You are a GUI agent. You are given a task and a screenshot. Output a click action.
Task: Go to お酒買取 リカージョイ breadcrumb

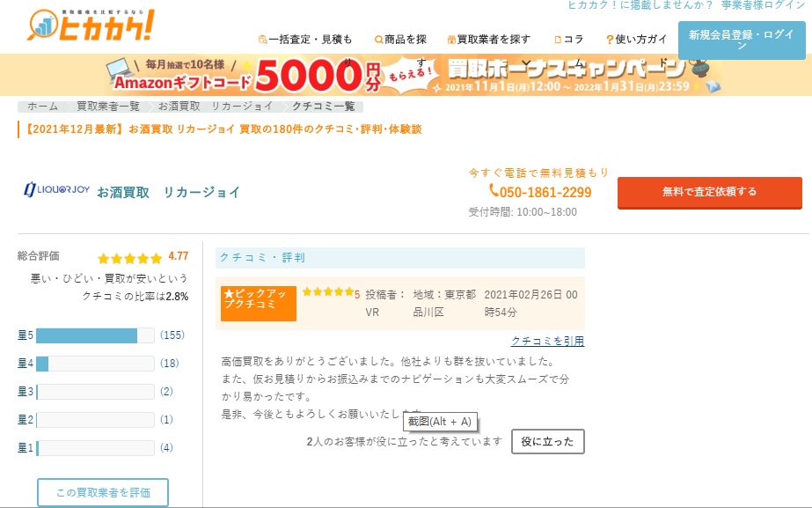pyautogui.click(x=216, y=107)
